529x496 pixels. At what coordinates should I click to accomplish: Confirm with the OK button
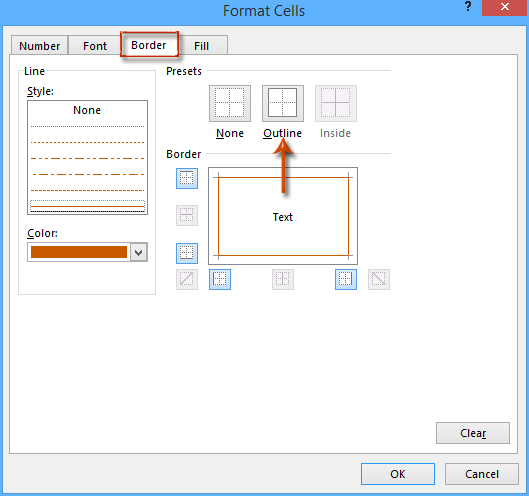click(x=398, y=474)
